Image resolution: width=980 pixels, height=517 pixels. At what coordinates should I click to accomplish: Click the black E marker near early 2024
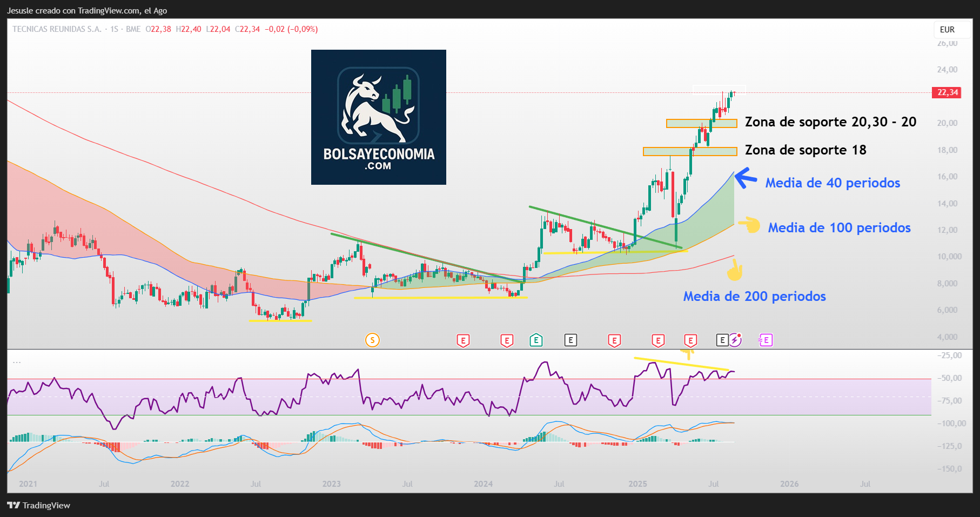pyautogui.click(x=571, y=340)
